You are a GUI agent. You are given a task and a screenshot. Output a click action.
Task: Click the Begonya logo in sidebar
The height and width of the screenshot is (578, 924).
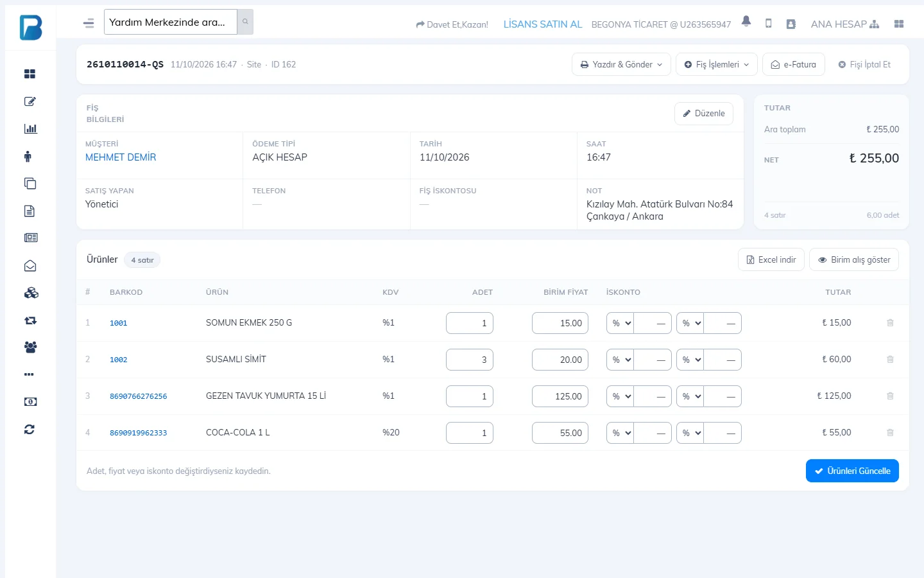pyautogui.click(x=30, y=27)
